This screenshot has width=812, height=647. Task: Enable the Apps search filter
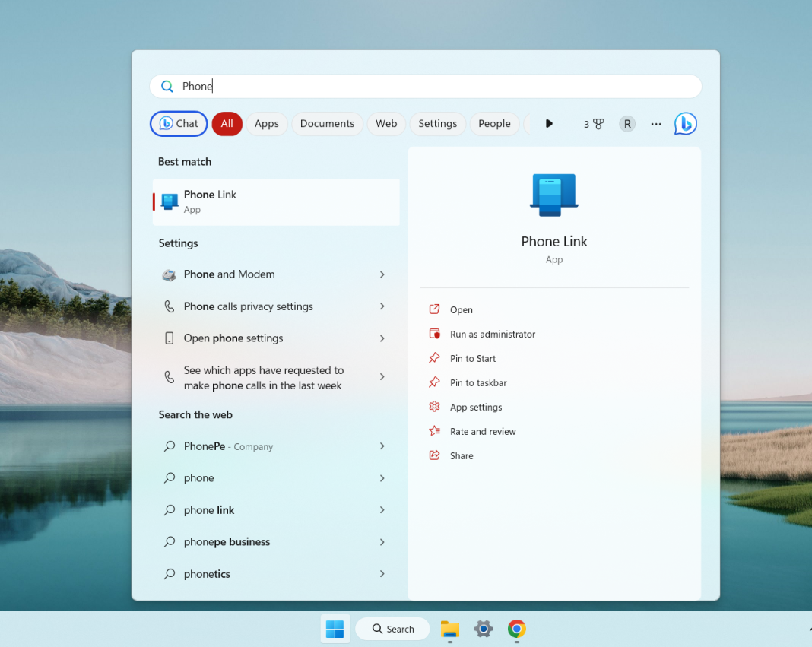[x=267, y=123]
